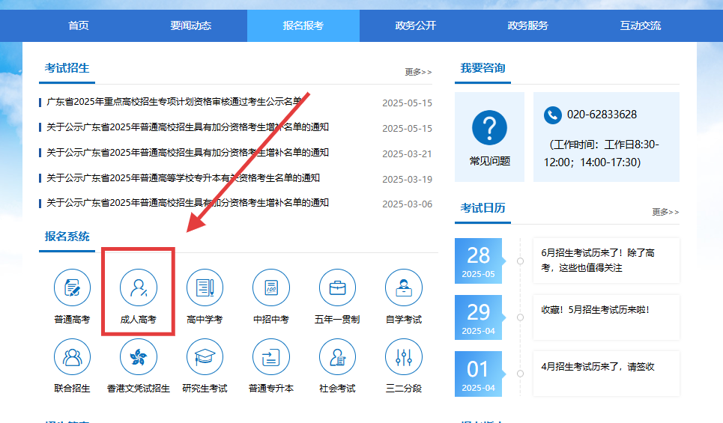Click the 自学考试 icon
This screenshot has height=423, width=723.
click(x=404, y=288)
